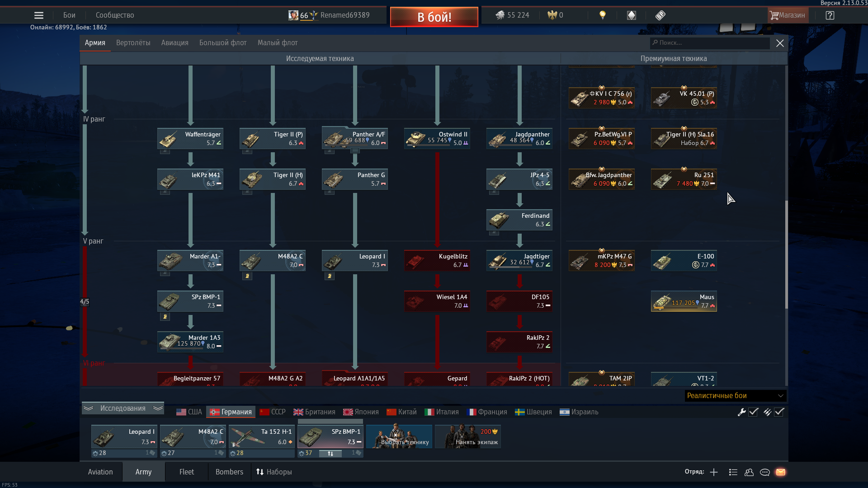Open the help question mark icon
This screenshot has height=488, width=868.
[830, 15]
